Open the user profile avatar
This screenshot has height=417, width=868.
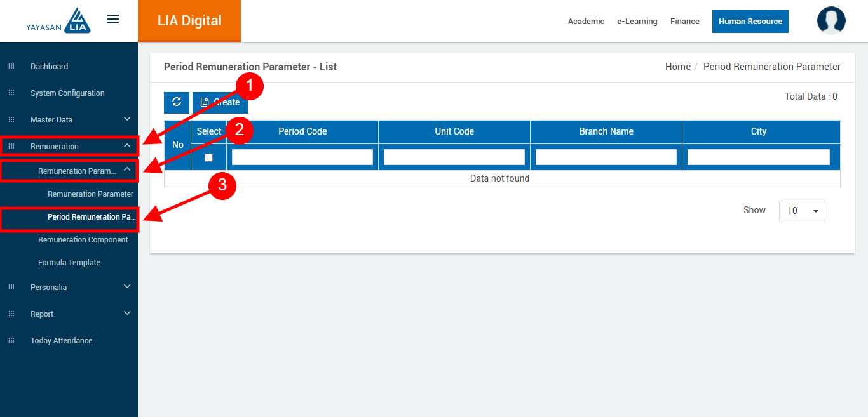(831, 20)
